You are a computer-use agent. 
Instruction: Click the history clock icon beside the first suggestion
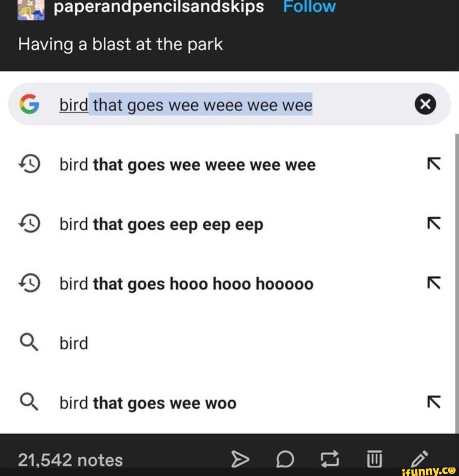[x=28, y=164]
